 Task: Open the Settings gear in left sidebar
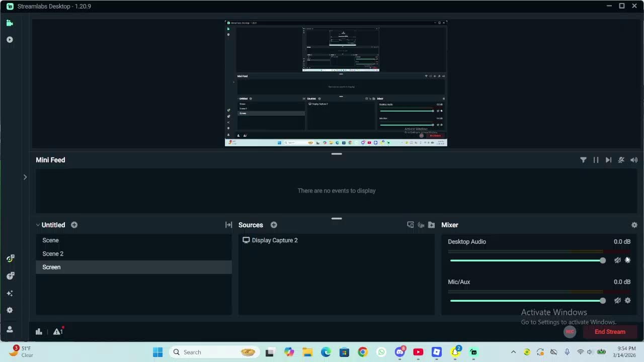coord(10,310)
